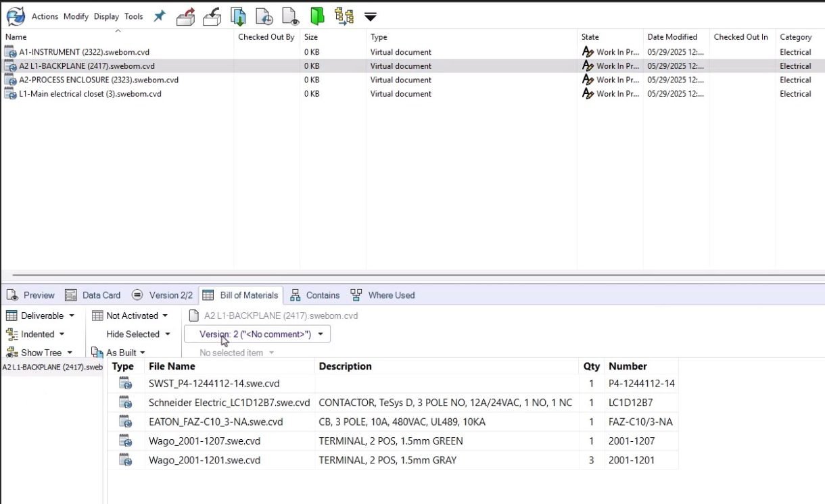Viewport: 825px width, 504px height.
Task: Toggle Show Tree view
Action: tap(39, 352)
